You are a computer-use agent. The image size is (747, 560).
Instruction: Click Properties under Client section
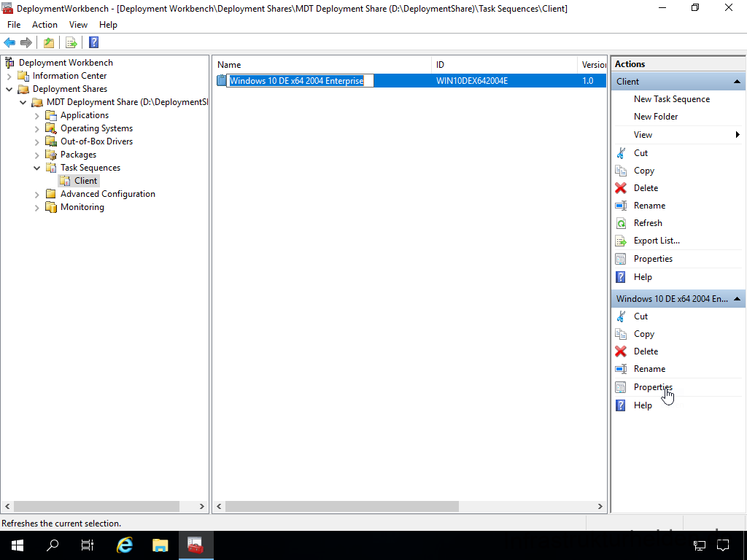(x=653, y=259)
